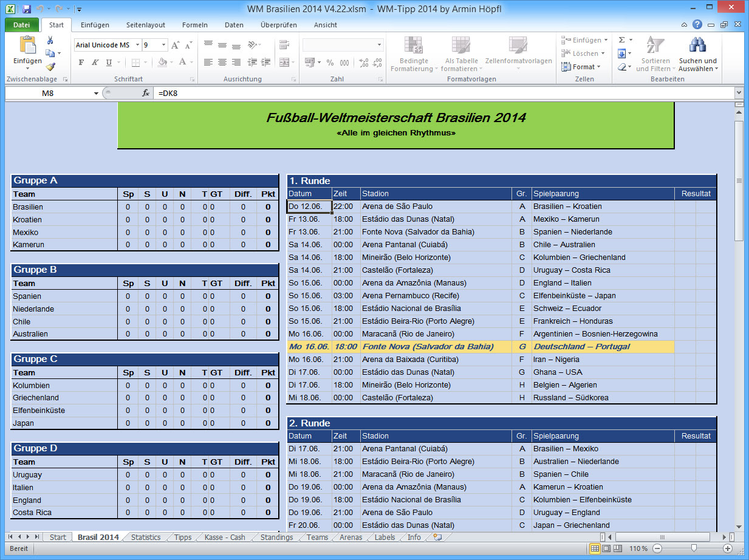This screenshot has height=560, width=749.
Task: Apply thousands separator 000 format
Action: coord(344,62)
